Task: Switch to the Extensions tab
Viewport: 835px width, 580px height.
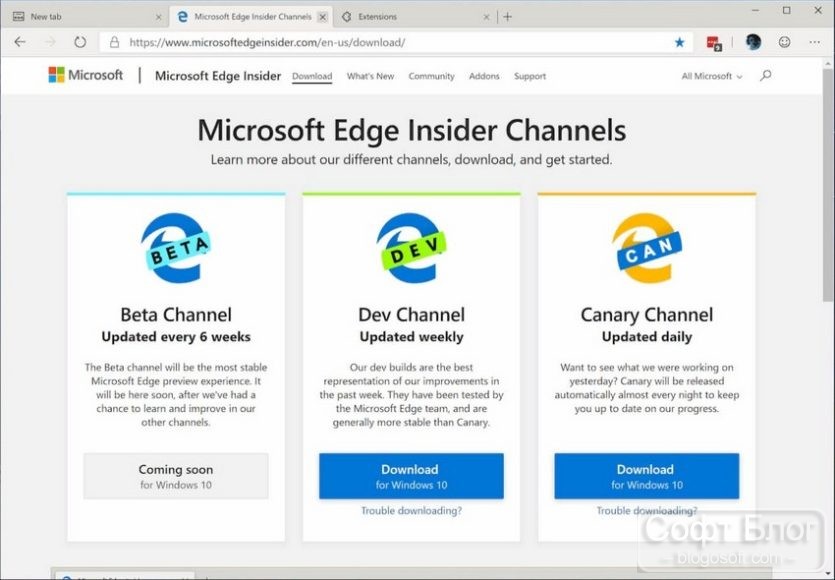Action: click(415, 17)
